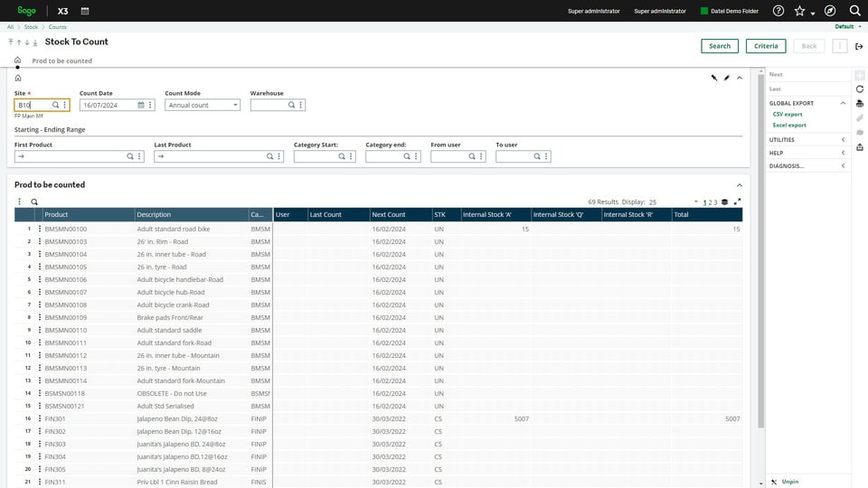Click the Search button
The image size is (868, 488).
(x=720, y=46)
